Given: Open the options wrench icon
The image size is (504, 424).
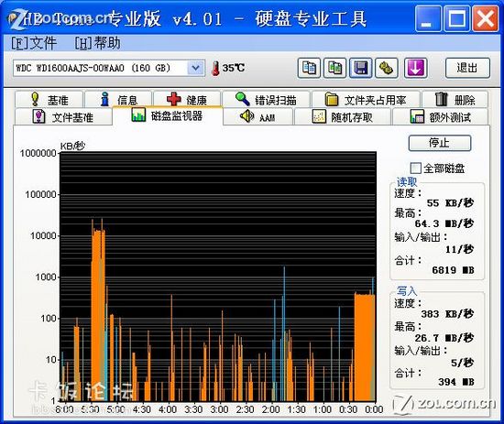Looking at the screenshot, I should 387,68.
